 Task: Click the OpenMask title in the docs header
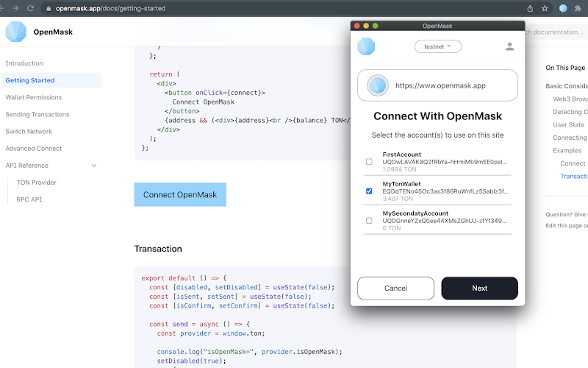[x=53, y=32]
